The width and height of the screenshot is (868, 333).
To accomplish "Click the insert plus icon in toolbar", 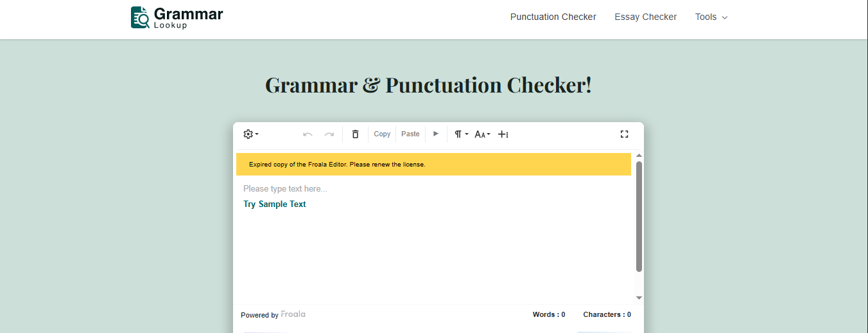I will (503, 134).
